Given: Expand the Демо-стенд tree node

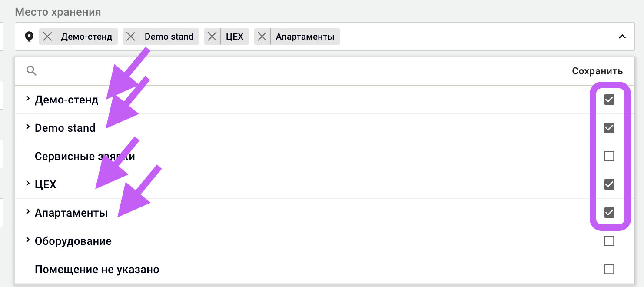Looking at the screenshot, I should (x=28, y=99).
